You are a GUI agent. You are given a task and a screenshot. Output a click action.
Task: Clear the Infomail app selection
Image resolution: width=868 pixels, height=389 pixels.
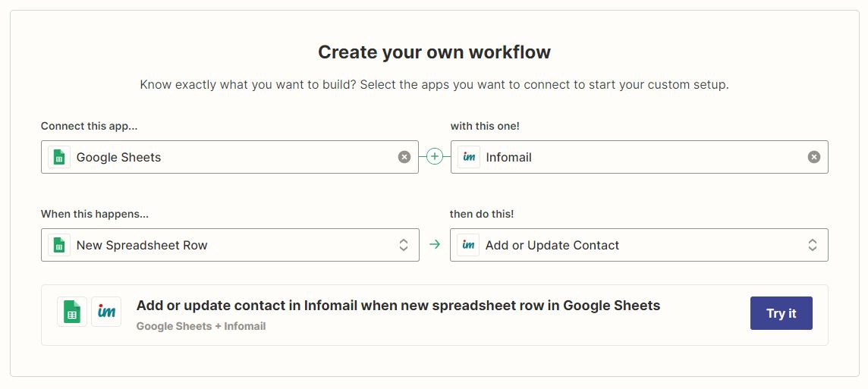813,157
